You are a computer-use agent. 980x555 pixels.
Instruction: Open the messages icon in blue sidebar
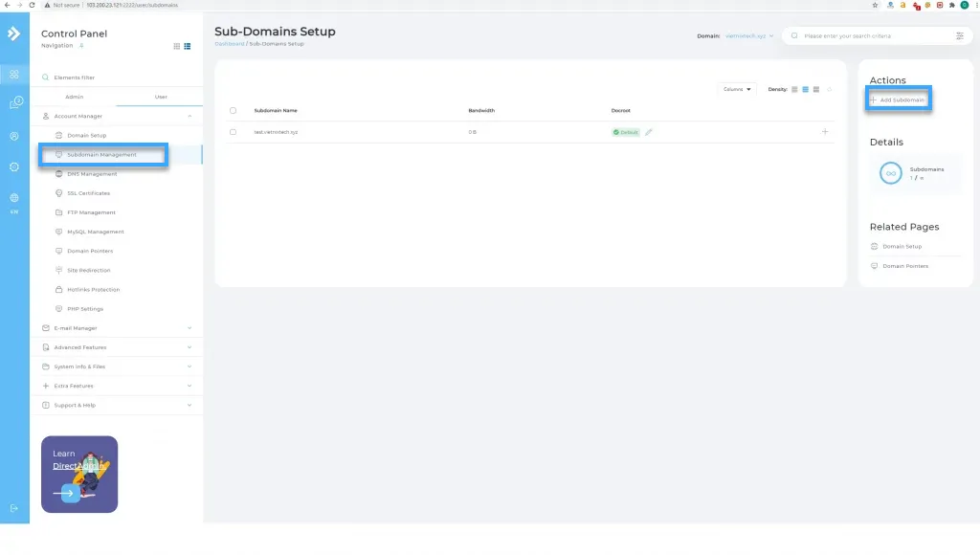point(13,103)
